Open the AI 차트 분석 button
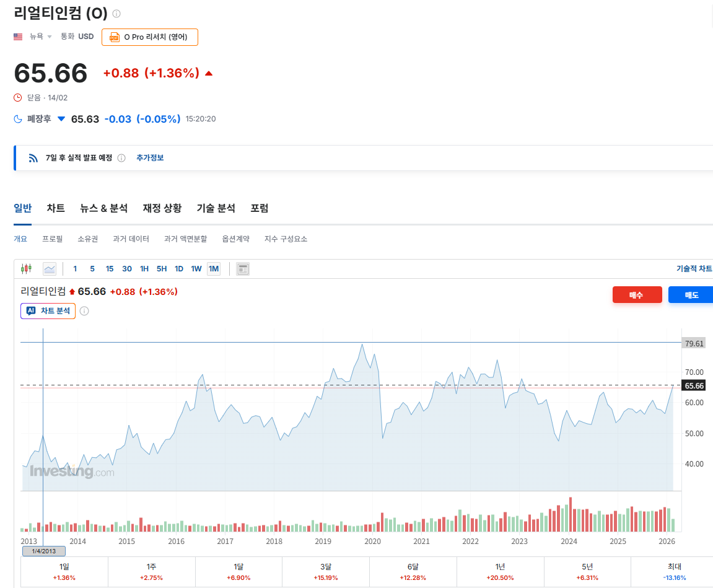This screenshot has height=588, width=713. [x=48, y=311]
